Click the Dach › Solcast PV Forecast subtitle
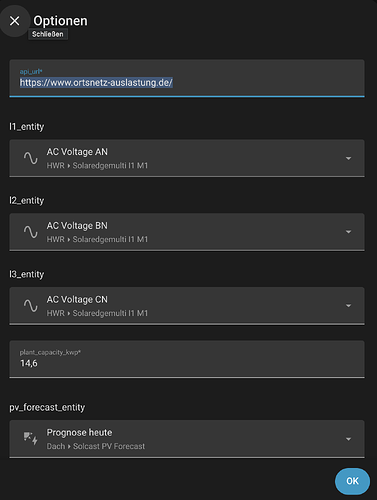The image size is (377, 500). point(96,446)
